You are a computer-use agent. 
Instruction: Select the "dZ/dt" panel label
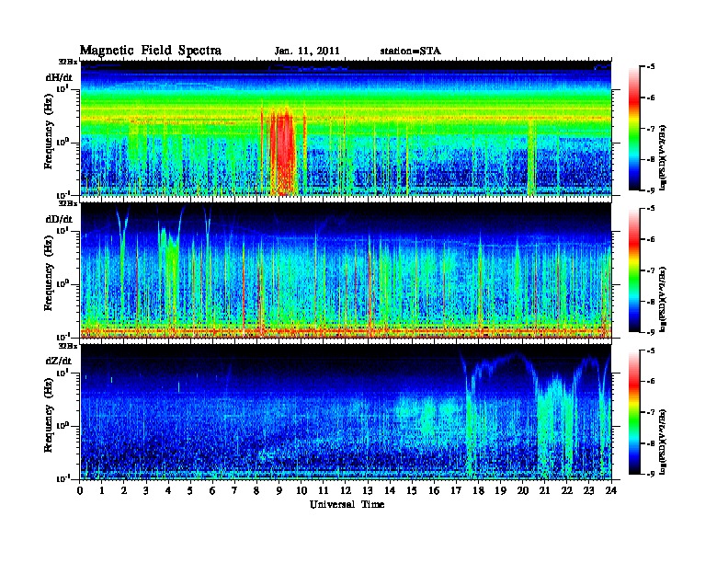[x=59, y=361]
